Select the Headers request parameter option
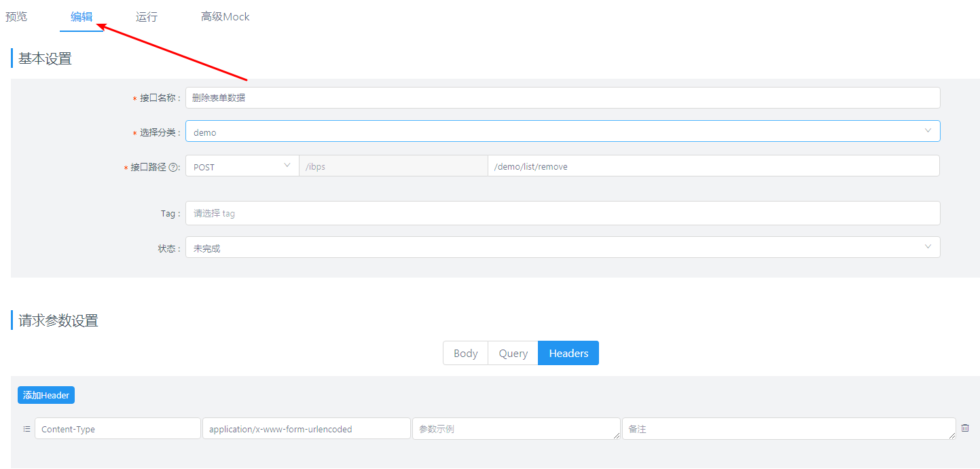 point(568,353)
